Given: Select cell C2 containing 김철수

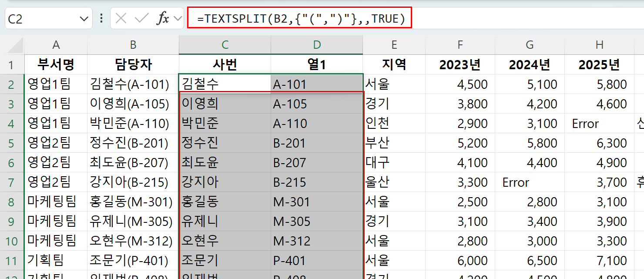Looking at the screenshot, I should [225, 84].
